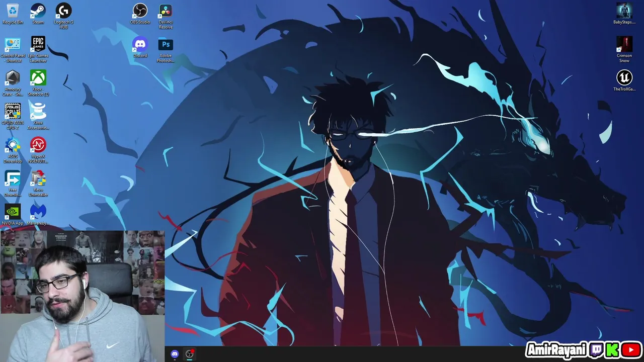Open the Control Panel shortcut
The width and height of the screenshot is (644, 362).
13,50
